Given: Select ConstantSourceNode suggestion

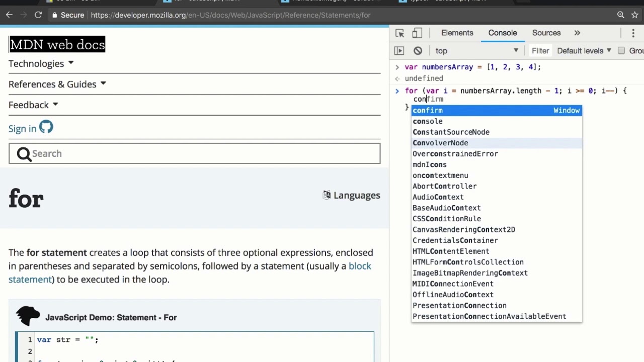Looking at the screenshot, I should [497, 132].
